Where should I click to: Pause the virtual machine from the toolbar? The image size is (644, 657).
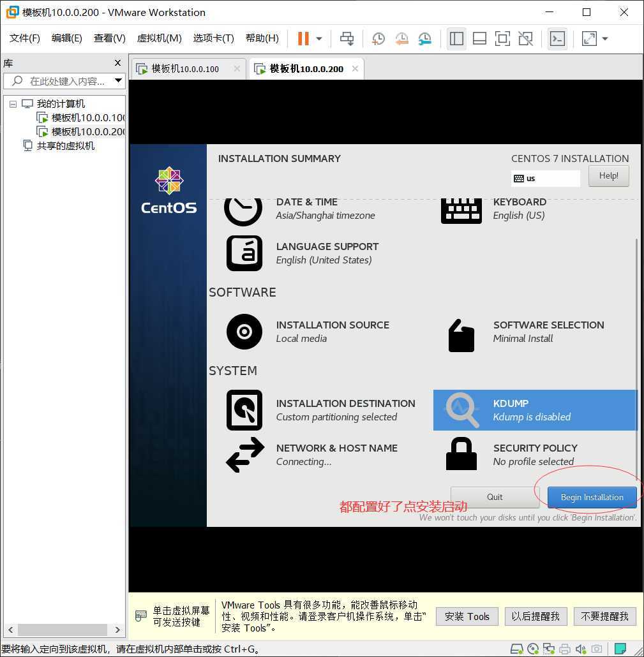click(x=303, y=38)
